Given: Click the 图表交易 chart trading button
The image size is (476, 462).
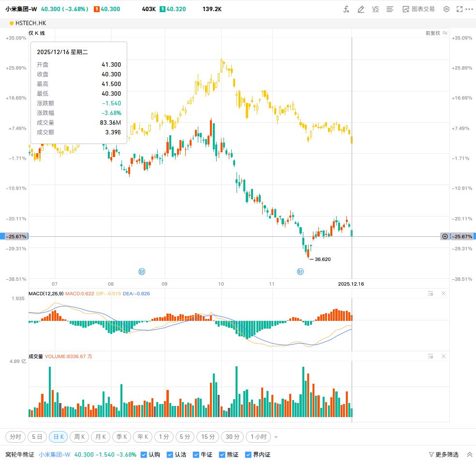Looking at the screenshot, I should (418, 9).
